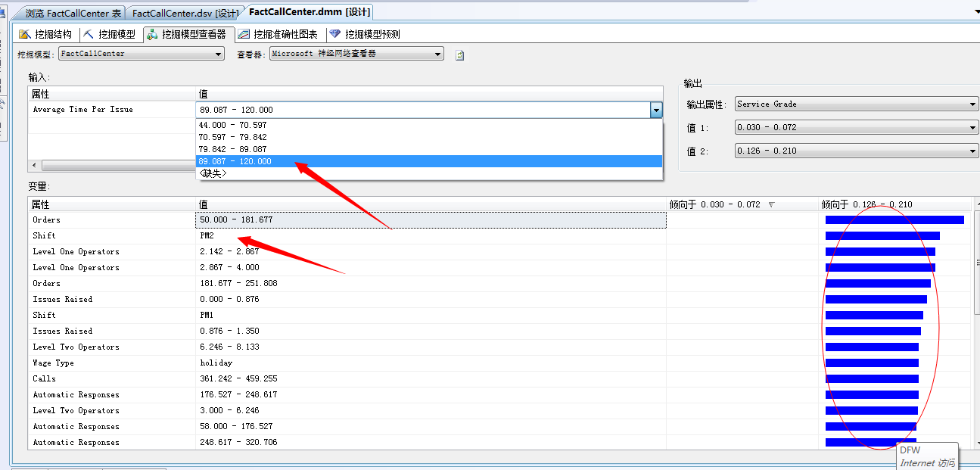The height and width of the screenshot is (470, 980).
Task: Collapse the Average Time Per Issue value dropdown arrow
Action: 656,110
